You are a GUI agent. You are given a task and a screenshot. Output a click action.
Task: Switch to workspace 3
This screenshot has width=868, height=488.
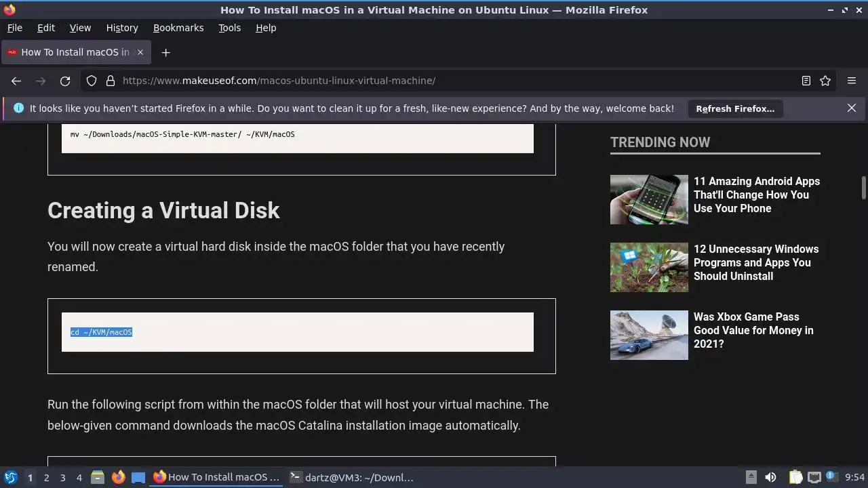tap(62, 478)
